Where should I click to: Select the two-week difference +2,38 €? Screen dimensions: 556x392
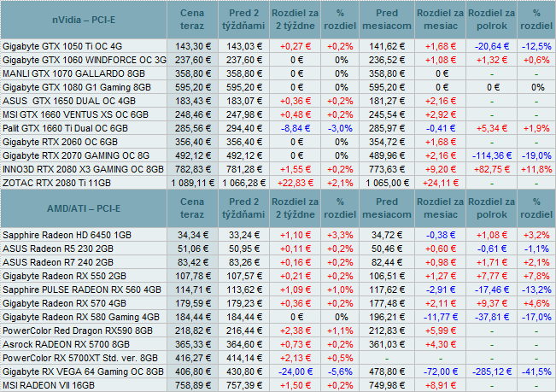(296, 331)
